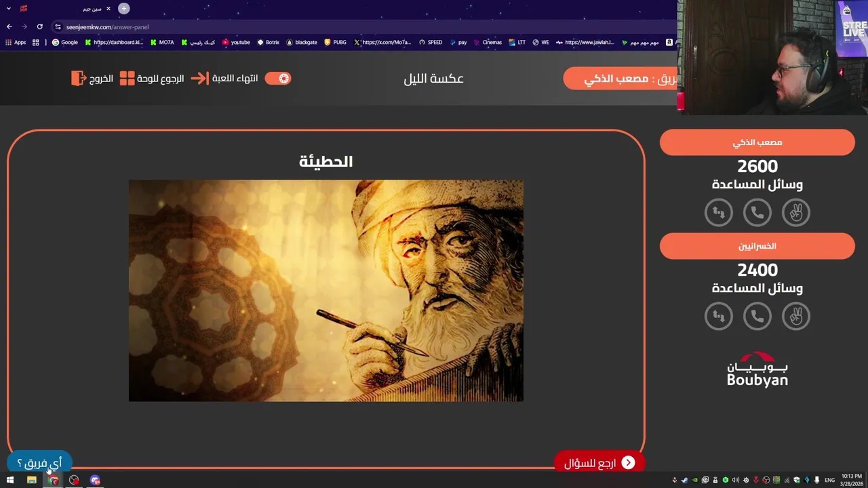The height and width of the screenshot is (488, 868).
Task: Click الرجوع للوحة return to board link
Action: [x=161, y=78]
